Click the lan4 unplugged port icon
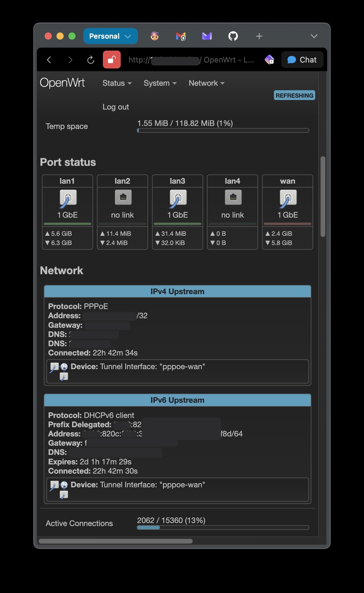Screen dimensions: 364x593 (233, 197)
